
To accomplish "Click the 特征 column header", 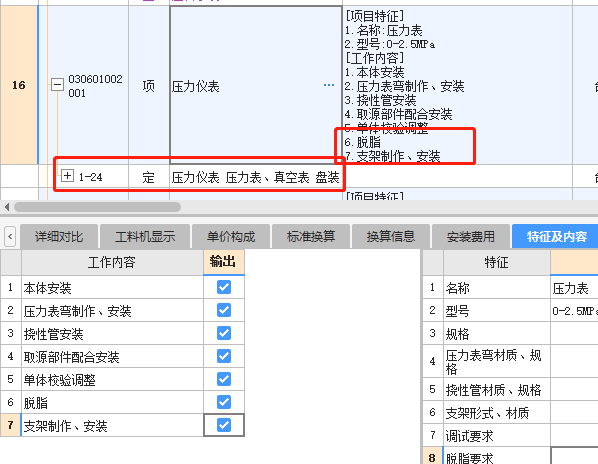I will click(x=497, y=262).
